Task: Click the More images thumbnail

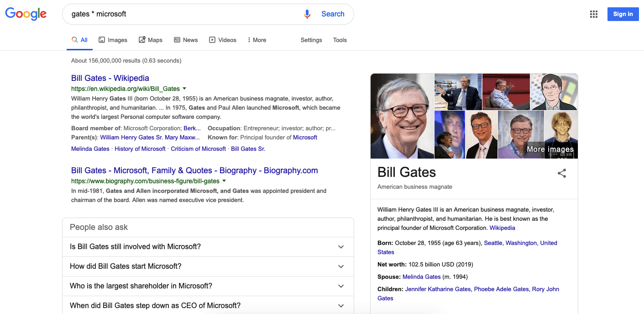Action: [x=550, y=149]
